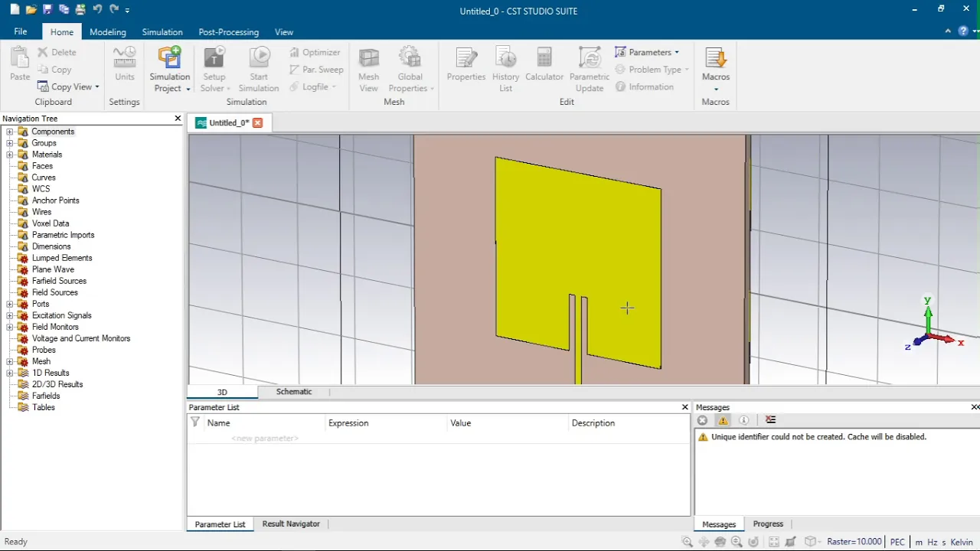Screen dimensions: 980x551
Task: Switch to the Simulation ribbon tab
Action: point(162,32)
